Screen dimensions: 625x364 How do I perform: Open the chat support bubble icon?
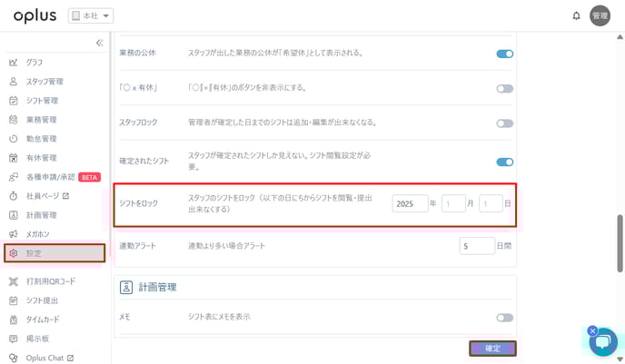tap(603, 341)
